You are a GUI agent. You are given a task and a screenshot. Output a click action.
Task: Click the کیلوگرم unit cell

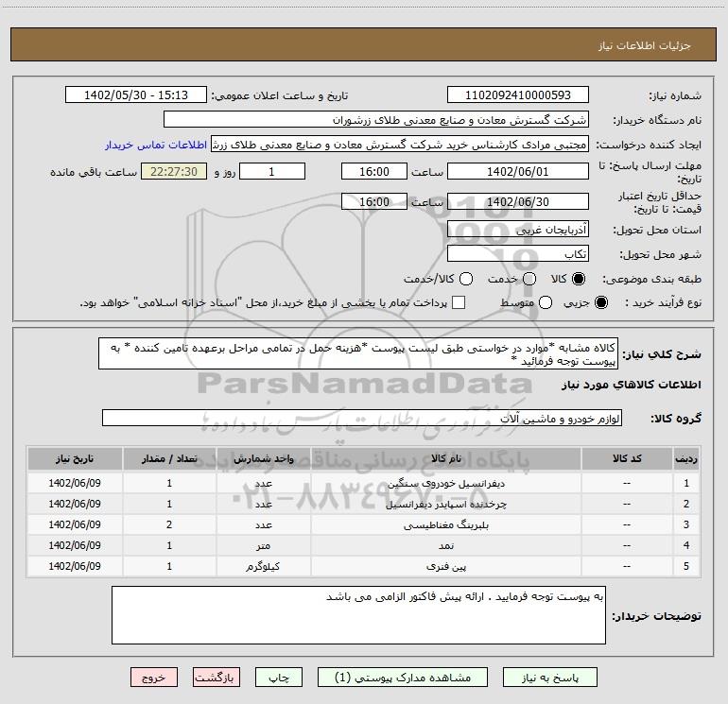263,567
